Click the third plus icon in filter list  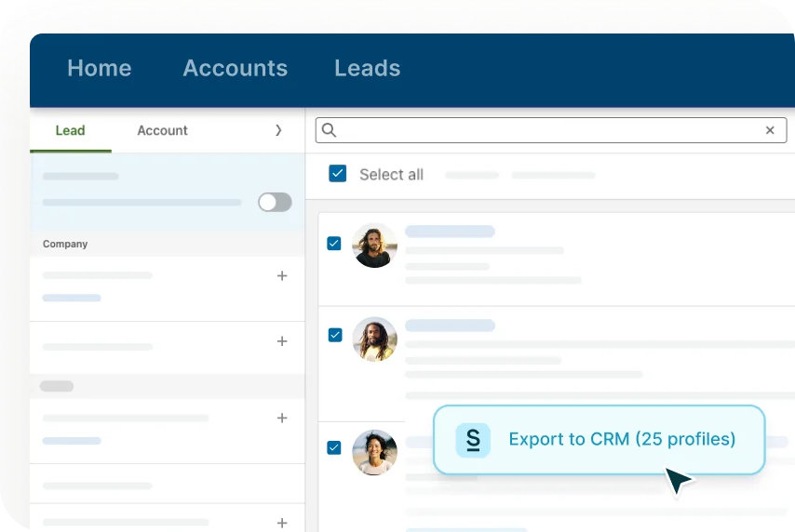pos(282,419)
